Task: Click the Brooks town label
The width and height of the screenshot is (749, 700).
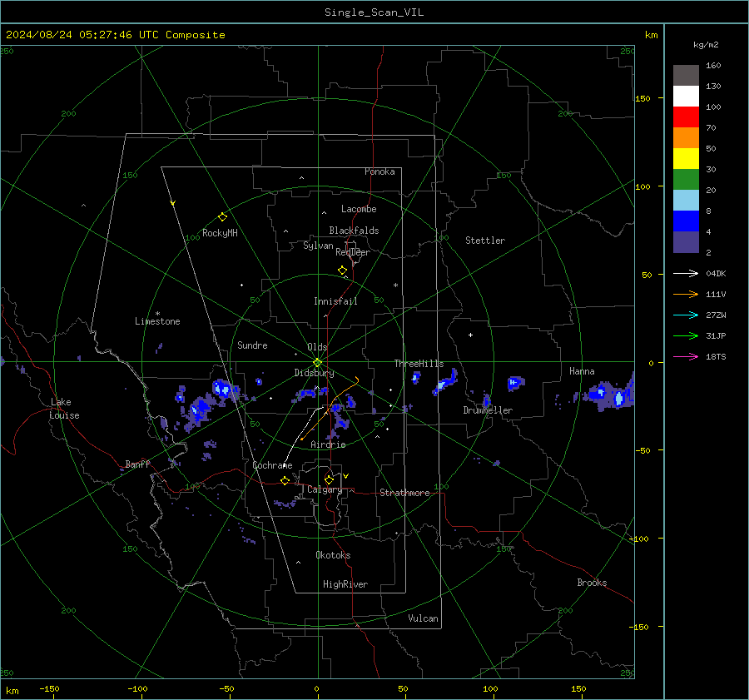Action: 592,583
